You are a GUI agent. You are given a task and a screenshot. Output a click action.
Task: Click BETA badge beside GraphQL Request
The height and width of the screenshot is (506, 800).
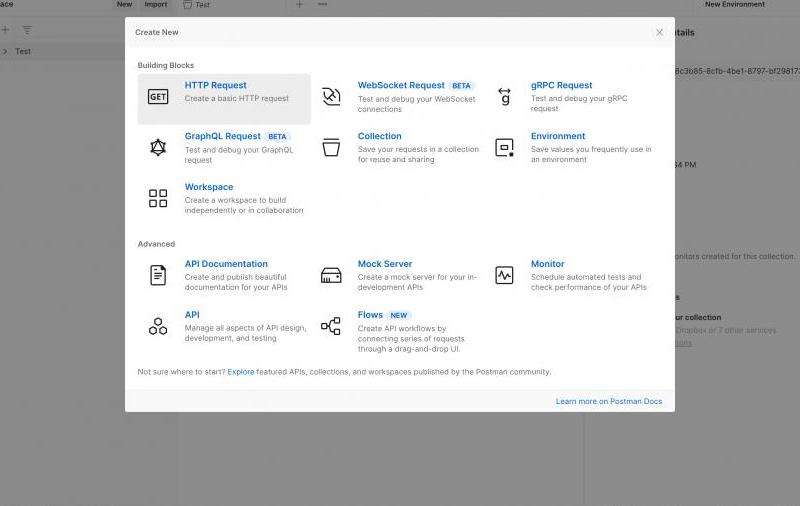tap(277, 137)
